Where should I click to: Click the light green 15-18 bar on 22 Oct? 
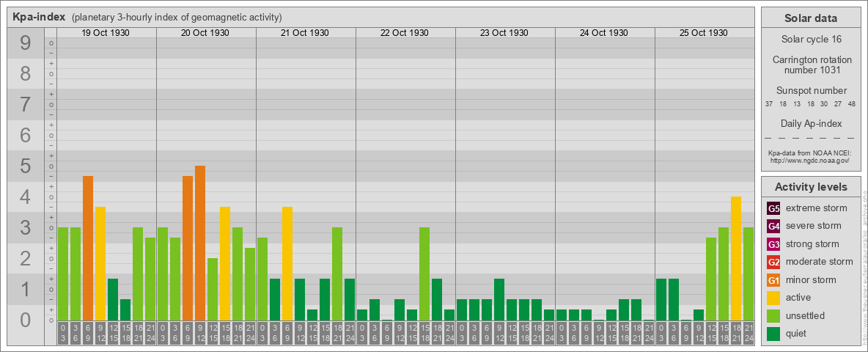424,274
